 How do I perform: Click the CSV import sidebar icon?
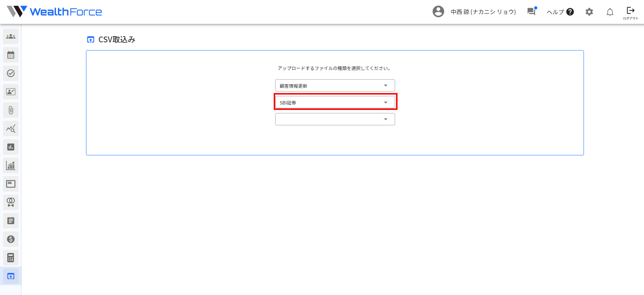point(11,276)
